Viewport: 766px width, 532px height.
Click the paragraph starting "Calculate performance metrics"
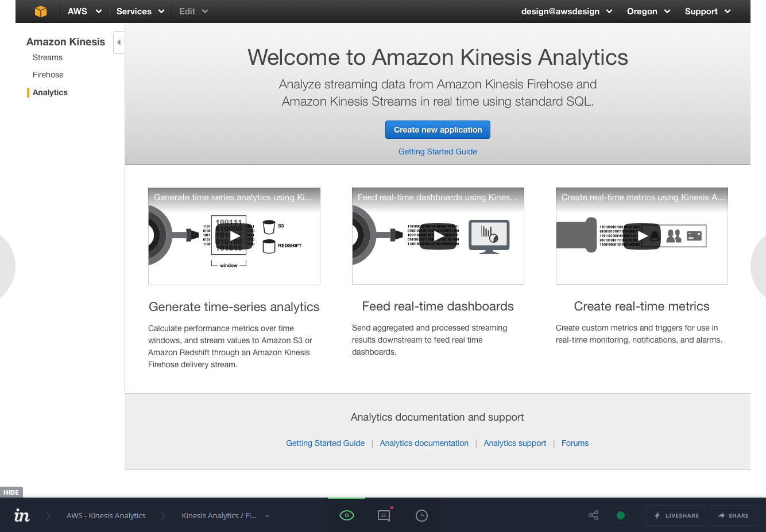click(230, 347)
